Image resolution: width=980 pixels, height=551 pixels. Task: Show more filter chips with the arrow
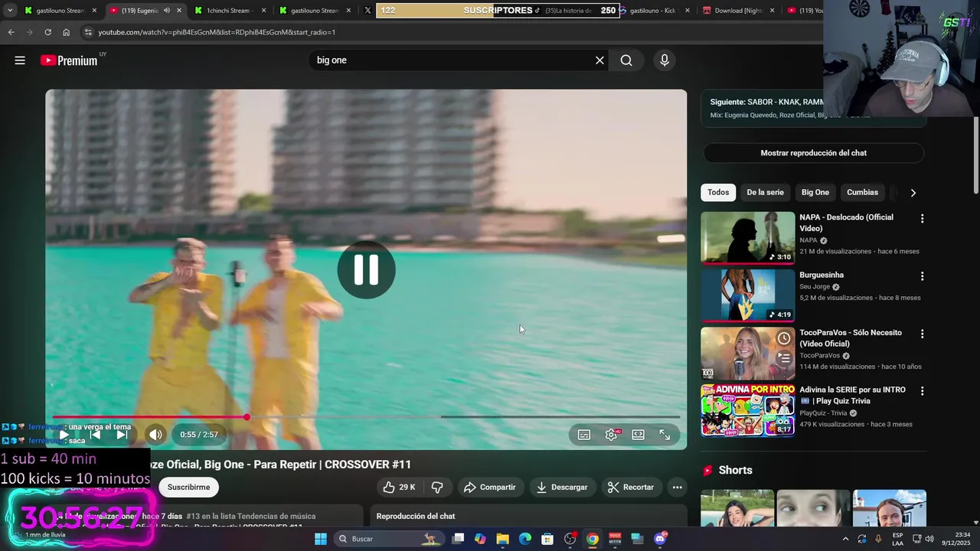[x=913, y=193]
